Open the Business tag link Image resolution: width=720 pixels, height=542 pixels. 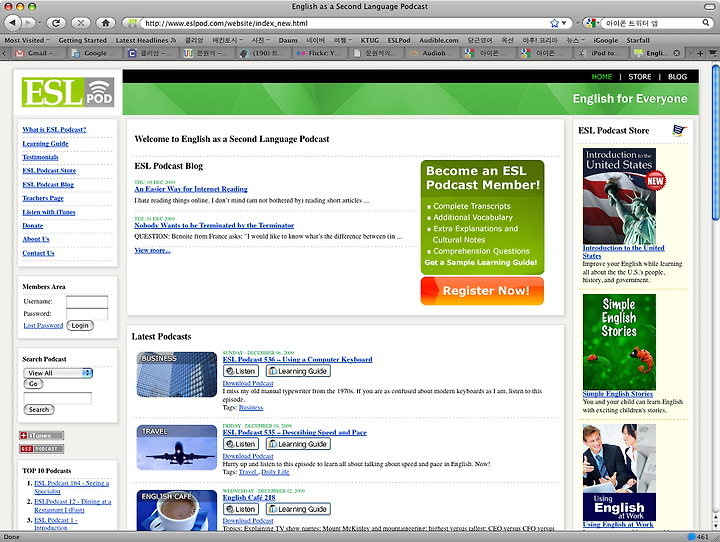pos(251,407)
